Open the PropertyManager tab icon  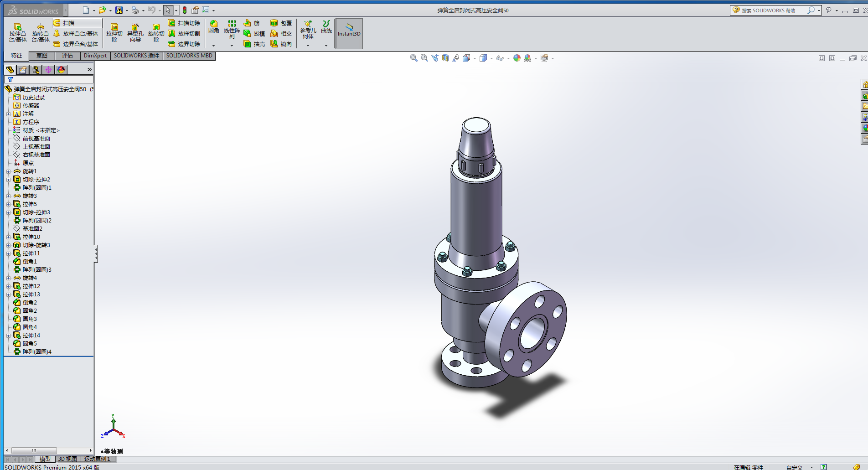pos(23,70)
